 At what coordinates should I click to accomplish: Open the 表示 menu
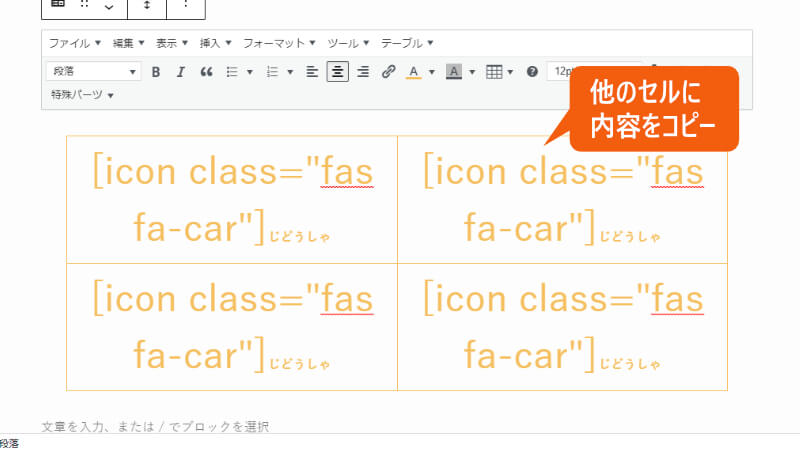171,43
